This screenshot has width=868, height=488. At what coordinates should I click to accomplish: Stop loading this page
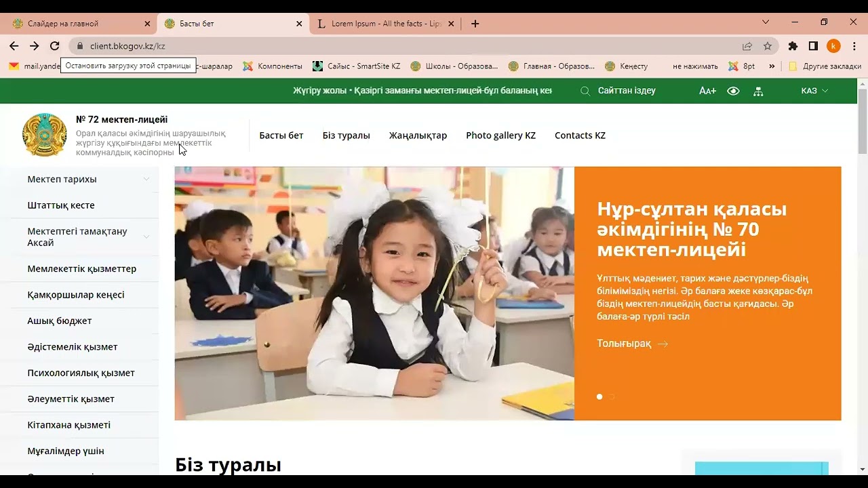[55, 46]
